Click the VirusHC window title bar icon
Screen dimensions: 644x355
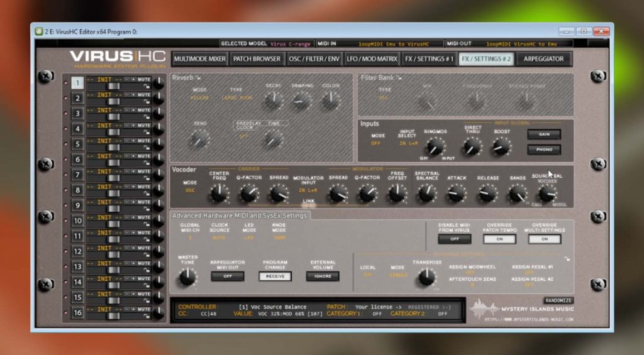(38, 31)
